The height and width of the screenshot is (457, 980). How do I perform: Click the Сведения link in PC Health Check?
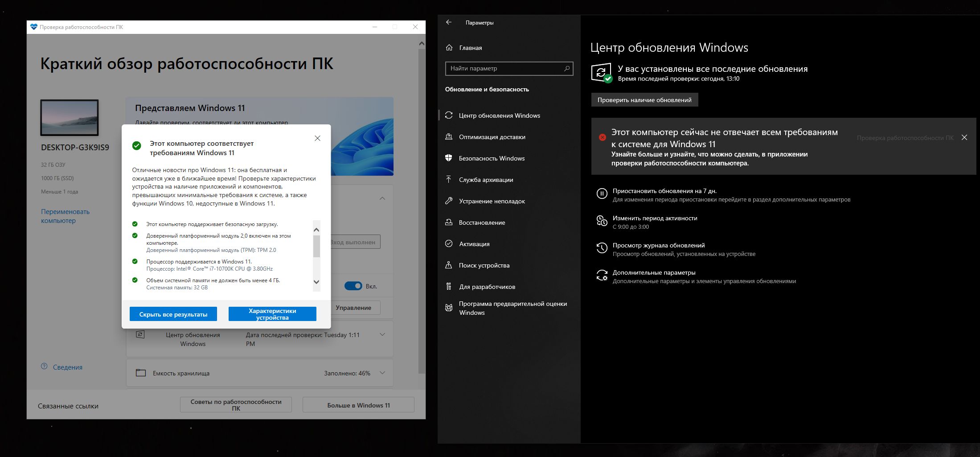(68, 367)
